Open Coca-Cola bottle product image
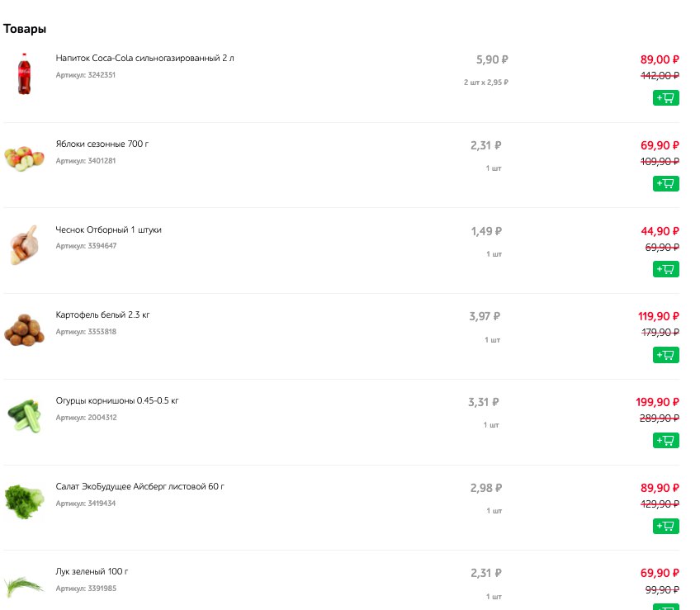 point(25,73)
